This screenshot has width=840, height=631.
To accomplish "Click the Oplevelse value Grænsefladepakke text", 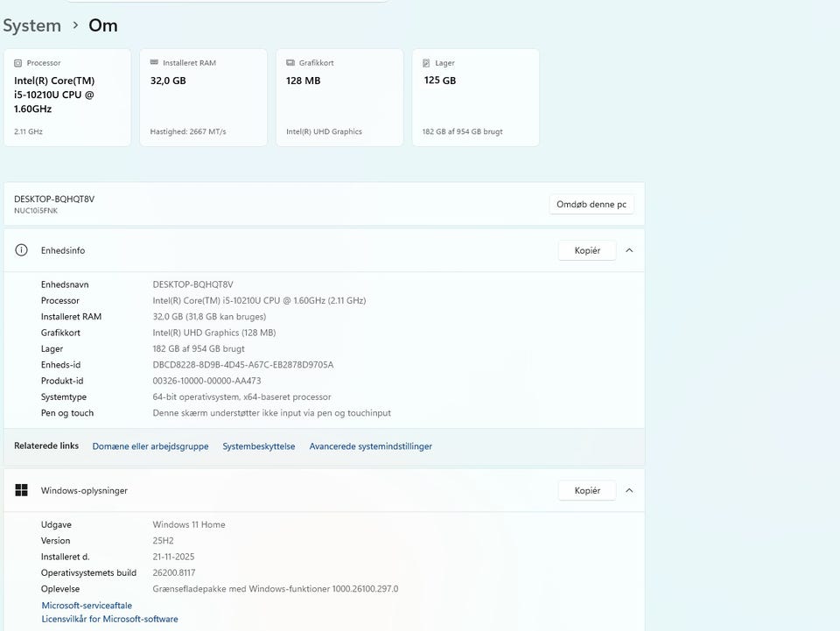I will click(x=276, y=589).
